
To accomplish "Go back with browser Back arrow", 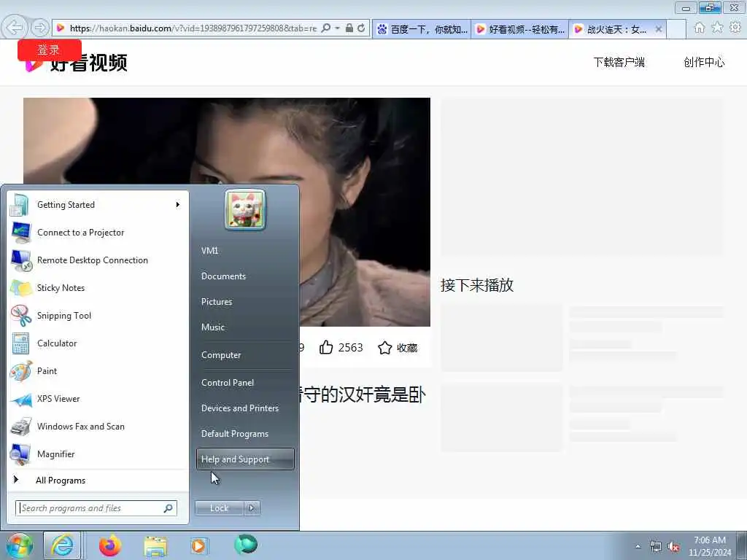I will (x=15, y=28).
